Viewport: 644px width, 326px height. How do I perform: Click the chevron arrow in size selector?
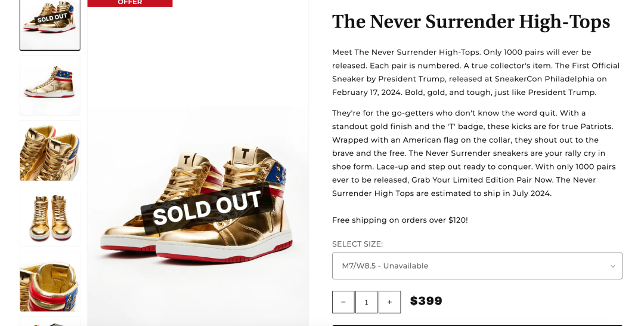tap(612, 266)
